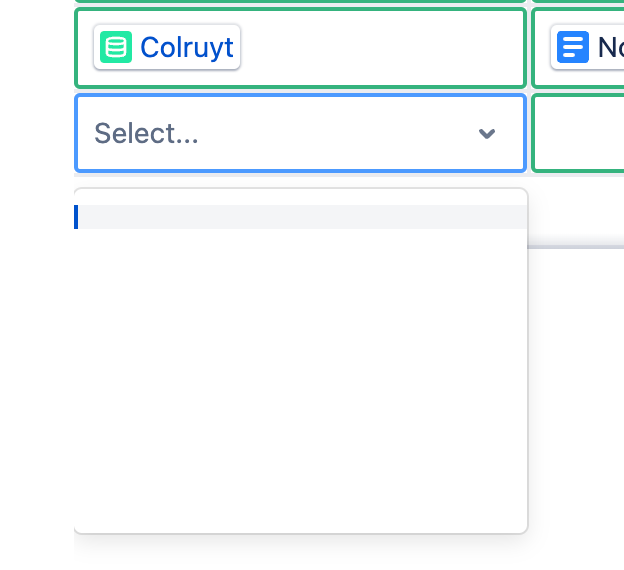Click the Select dropdown chevron arrow
The height and width of the screenshot is (570, 624).
pyautogui.click(x=487, y=133)
